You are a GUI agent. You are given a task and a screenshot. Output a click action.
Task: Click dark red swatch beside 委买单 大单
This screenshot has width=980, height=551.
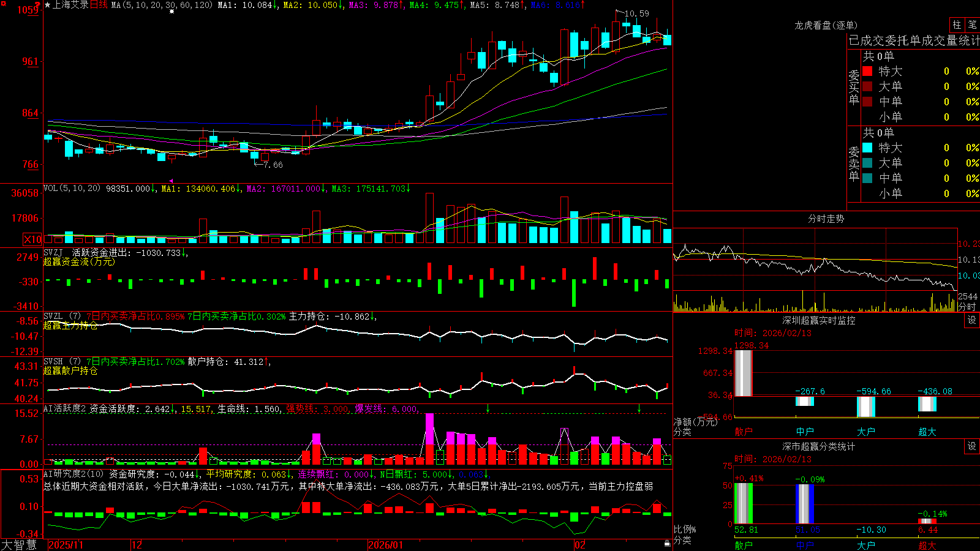tap(867, 86)
